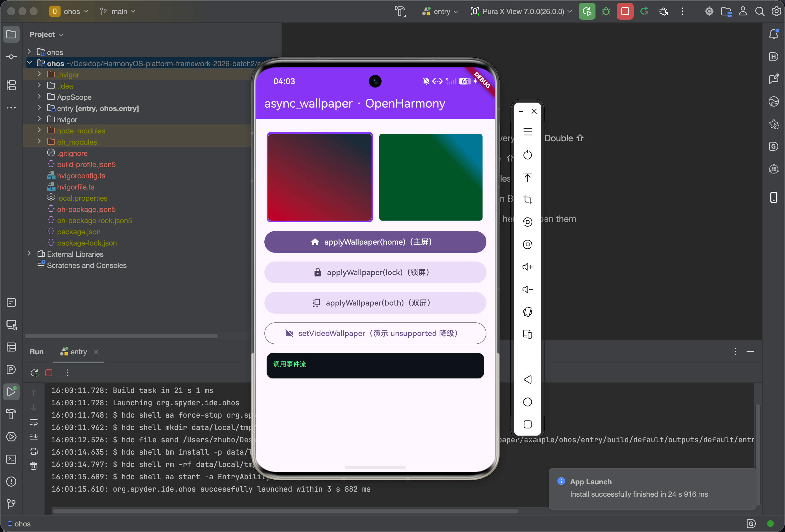Open IDE settings gear icon
The width and height of the screenshot is (785, 532).
coord(776,11)
